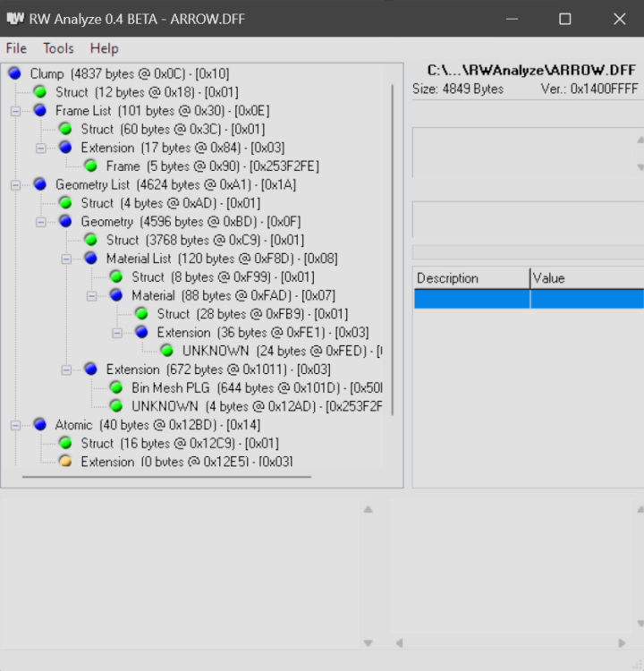This screenshot has width=644, height=671.
Task: Select the highlighted blue row in table
Action: (528, 299)
